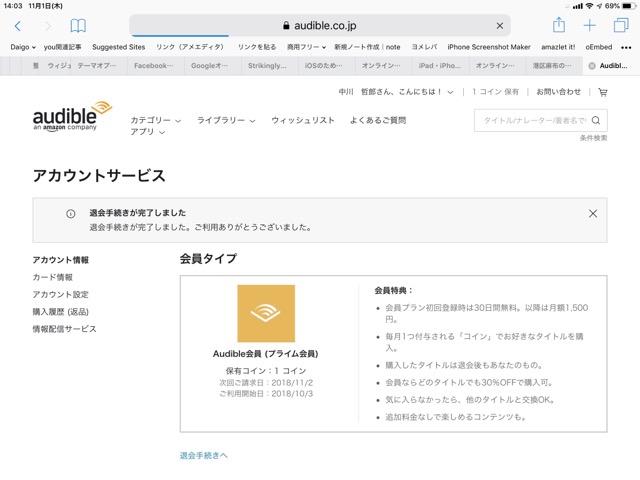The height and width of the screenshot is (480, 640).
Task: Select カード情報 in the sidebar
Action: pos(53,277)
